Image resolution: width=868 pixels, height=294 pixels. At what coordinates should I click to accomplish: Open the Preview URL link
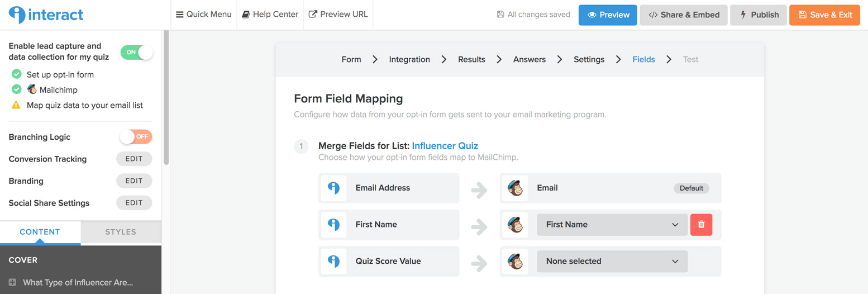click(x=338, y=15)
